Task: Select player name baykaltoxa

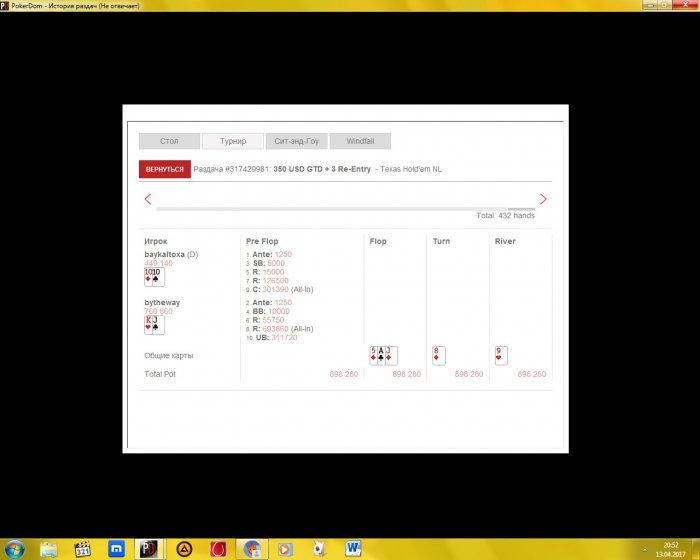Action: click(x=164, y=254)
